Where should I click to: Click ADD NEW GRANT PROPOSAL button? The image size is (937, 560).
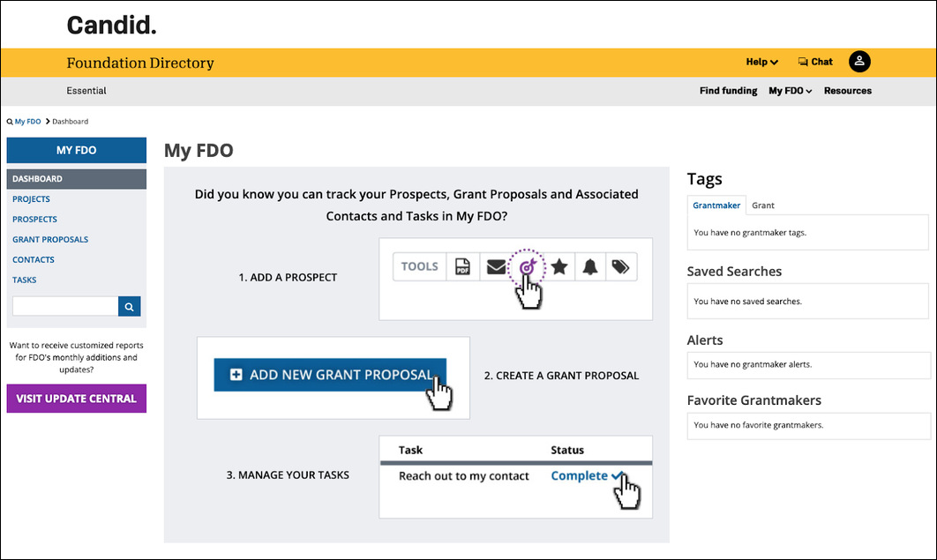click(x=330, y=375)
